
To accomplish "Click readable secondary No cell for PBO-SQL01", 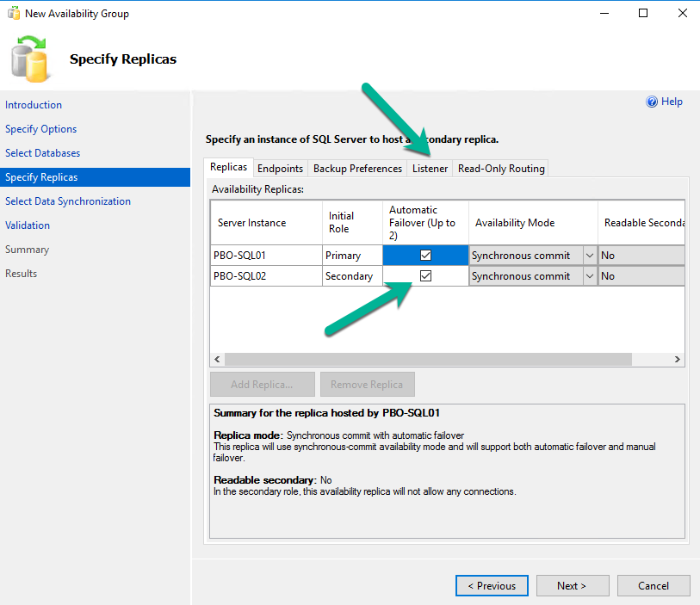I will point(641,256).
